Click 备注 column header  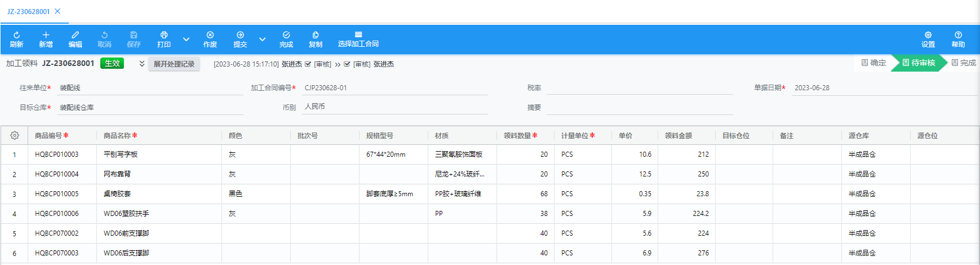point(807,135)
